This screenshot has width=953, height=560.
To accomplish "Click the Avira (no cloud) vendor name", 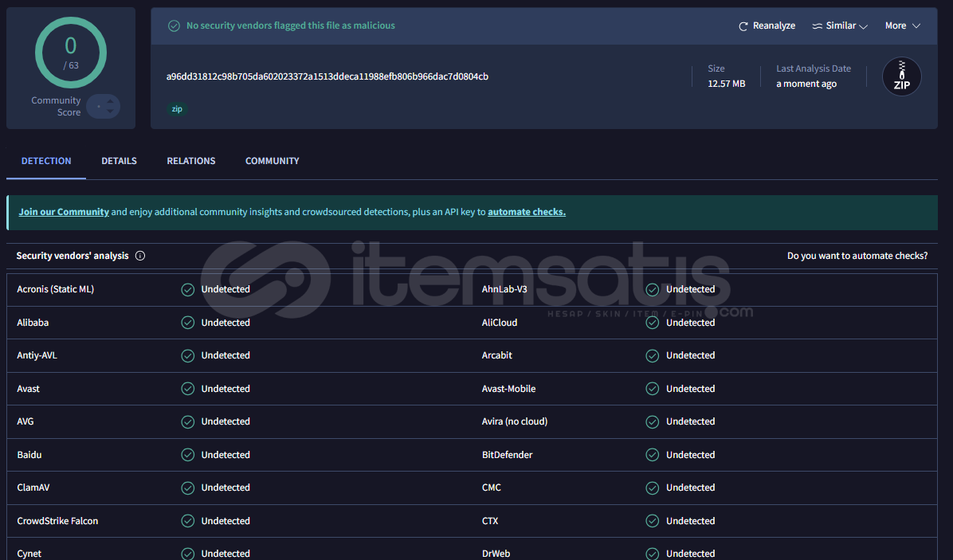I will (x=515, y=421).
